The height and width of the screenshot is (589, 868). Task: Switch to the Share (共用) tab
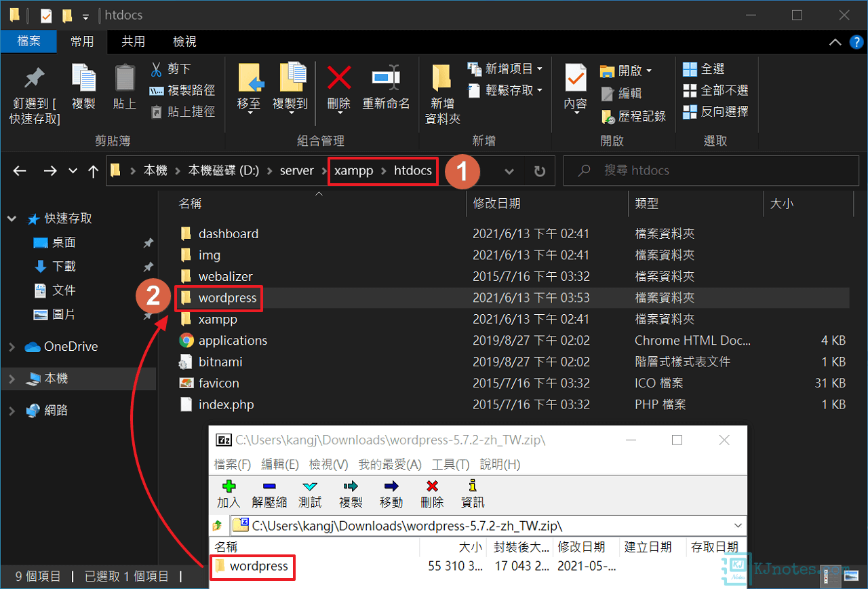[133, 41]
